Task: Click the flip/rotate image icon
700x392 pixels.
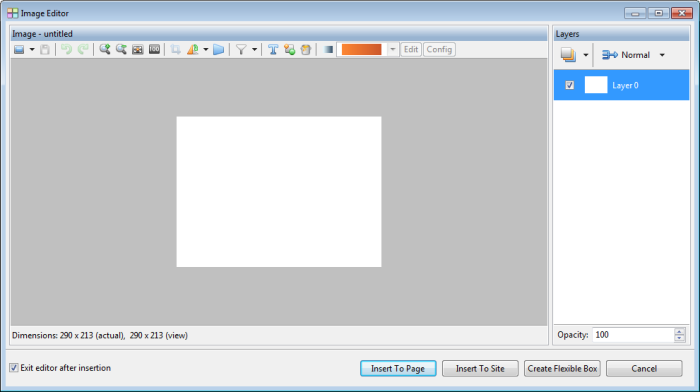Action: tap(193, 50)
